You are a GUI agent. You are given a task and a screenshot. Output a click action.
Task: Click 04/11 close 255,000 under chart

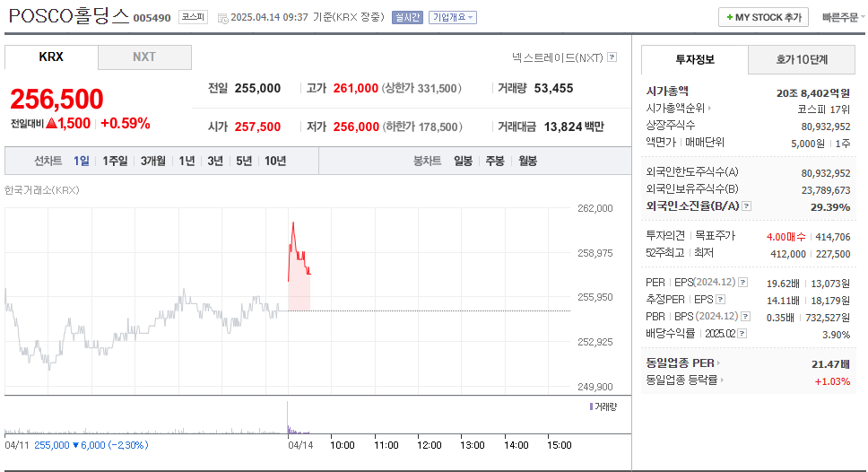click(52, 445)
